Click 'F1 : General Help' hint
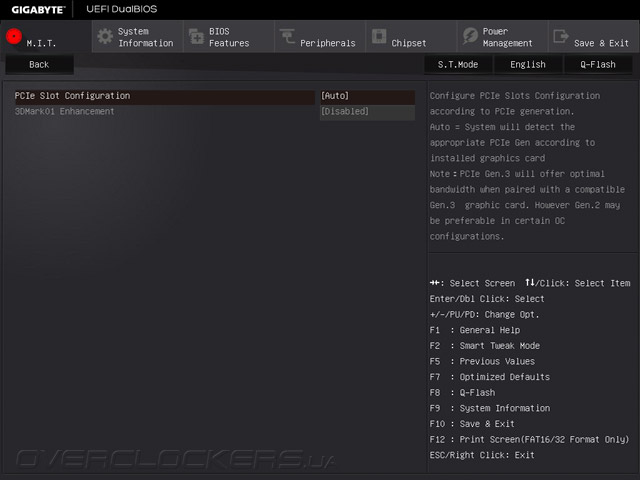This screenshot has height=480, width=640. [475, 330]
